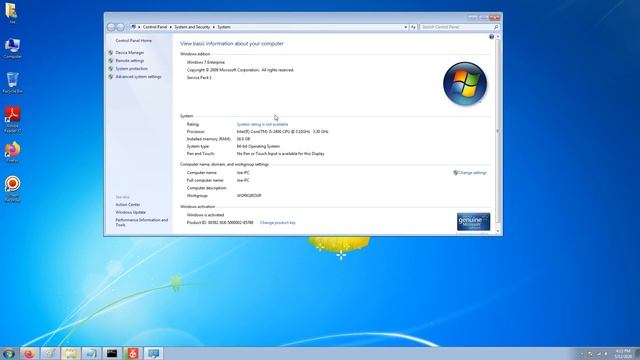Open Performance Information and Tools link

click(142, 222)
